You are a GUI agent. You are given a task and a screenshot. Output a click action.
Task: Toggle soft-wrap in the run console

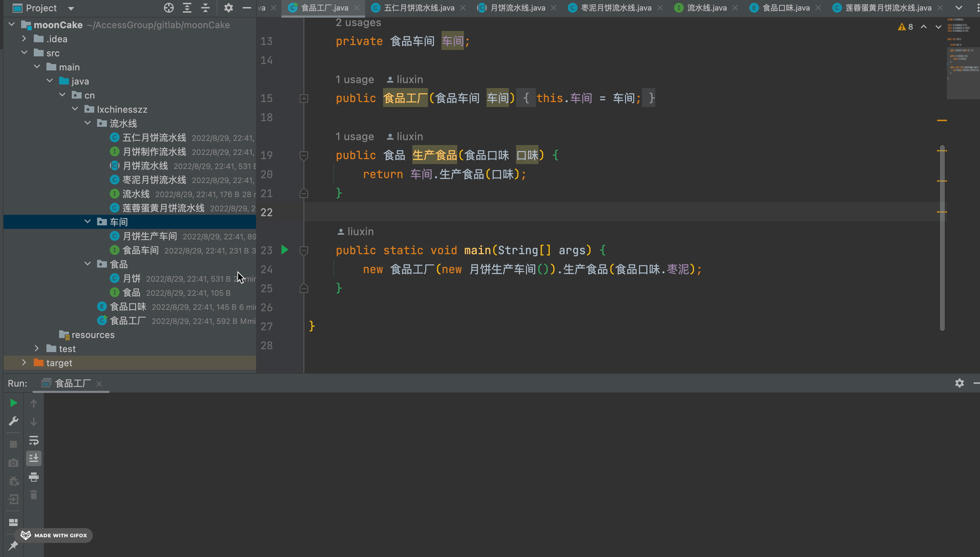(34, 441)
